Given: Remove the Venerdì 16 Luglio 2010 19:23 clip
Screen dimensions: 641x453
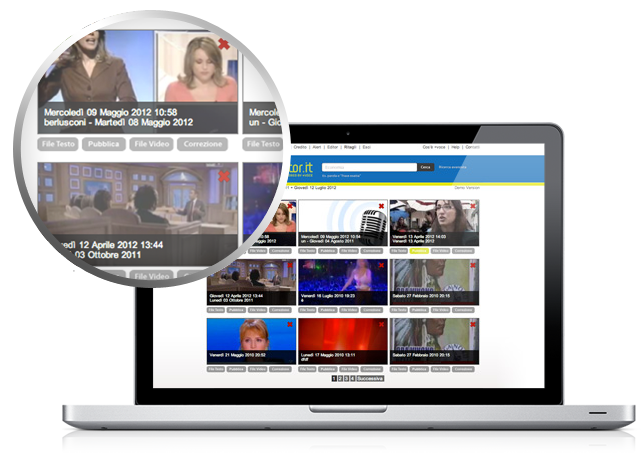Looking at the screenshot, I should point(381,265).
